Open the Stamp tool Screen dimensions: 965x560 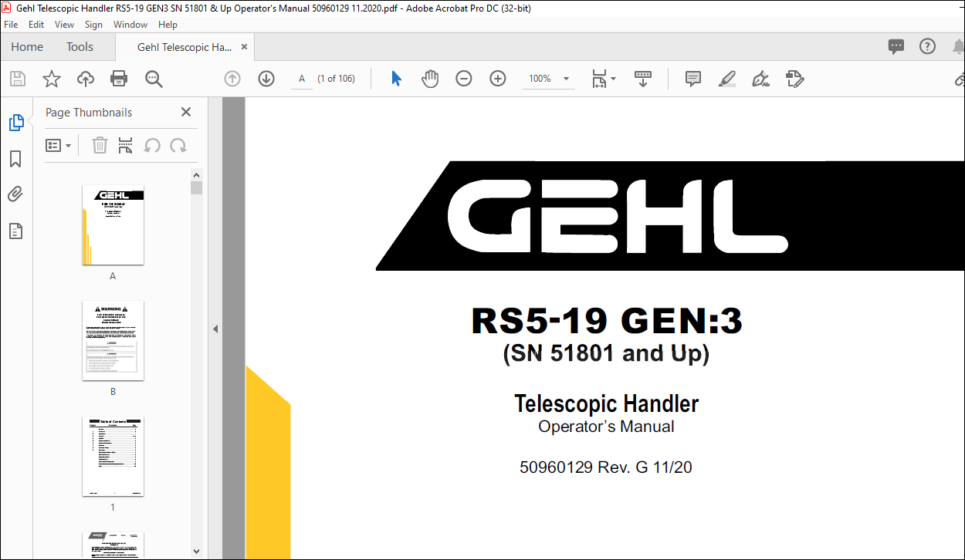795,79
